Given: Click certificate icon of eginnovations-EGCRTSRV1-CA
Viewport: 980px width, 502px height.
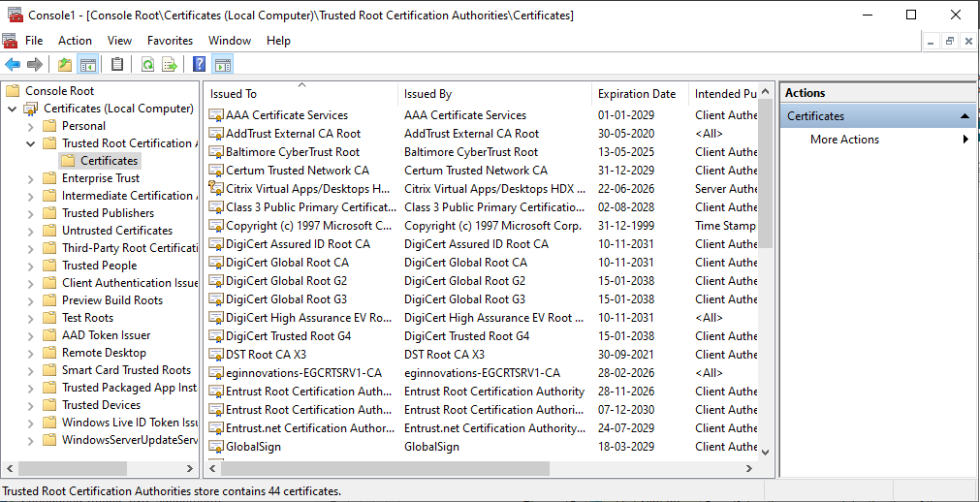Looking at the screenshot, I should click(215, 372).
